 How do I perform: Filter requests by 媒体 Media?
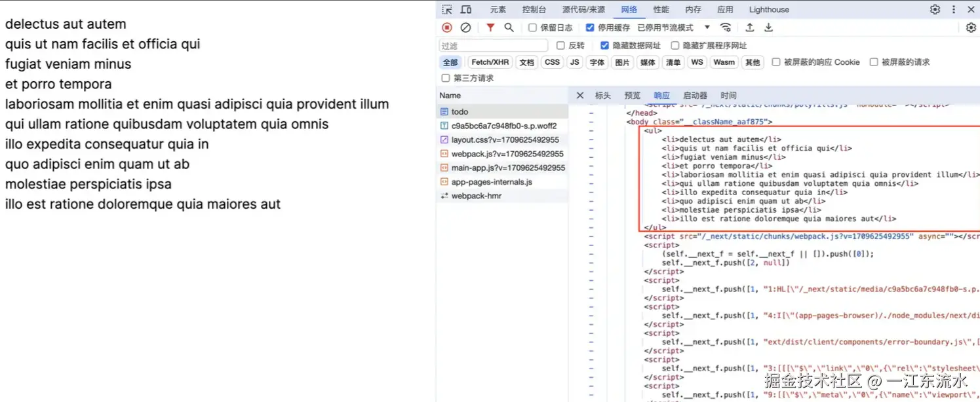648,62
